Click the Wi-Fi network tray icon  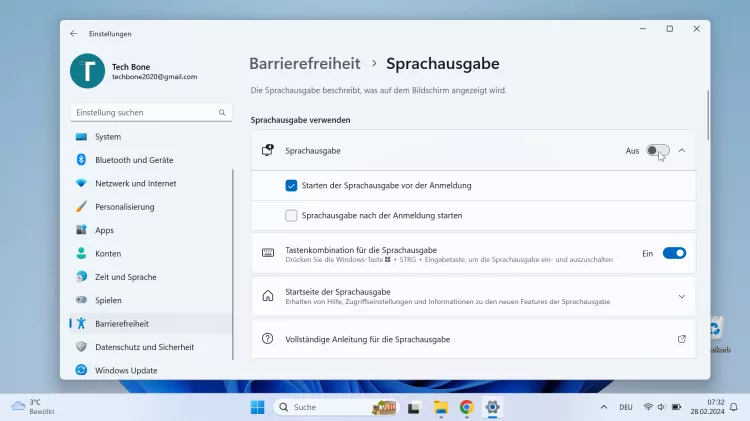[x=648, y=407]
